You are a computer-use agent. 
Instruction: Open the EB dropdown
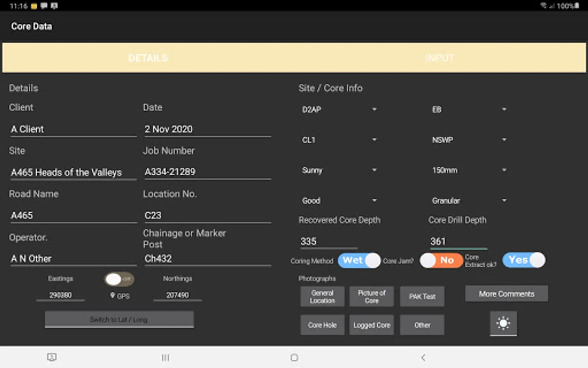click(x=469, y=109)
